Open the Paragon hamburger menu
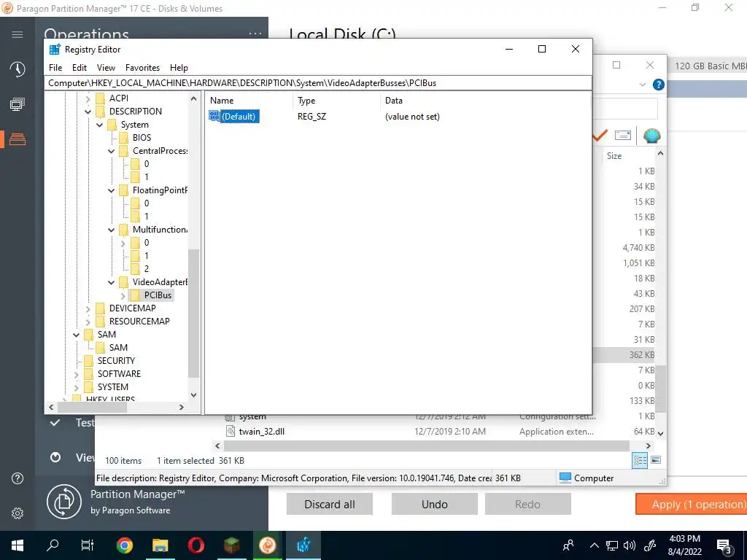 coord(18,35)
